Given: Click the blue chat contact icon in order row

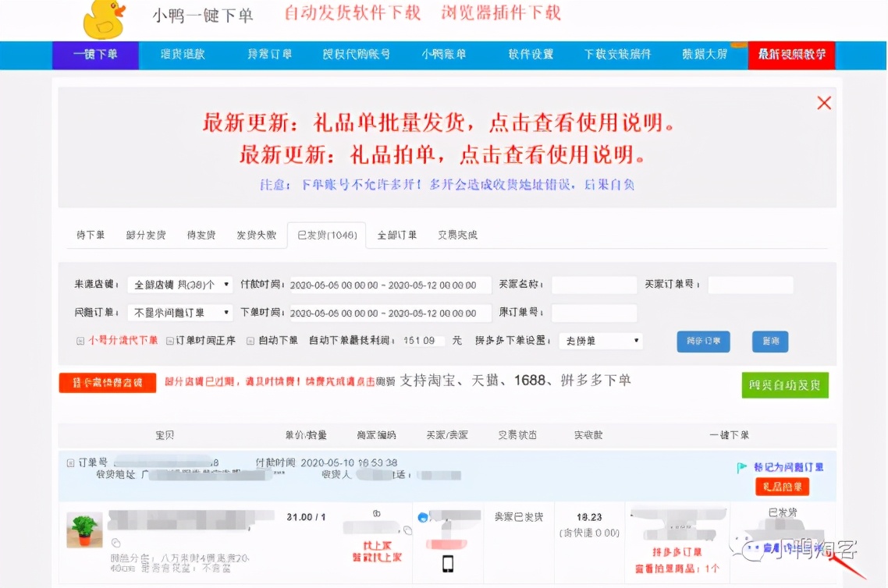Looking at the screenshot, I should click(421, 516).
